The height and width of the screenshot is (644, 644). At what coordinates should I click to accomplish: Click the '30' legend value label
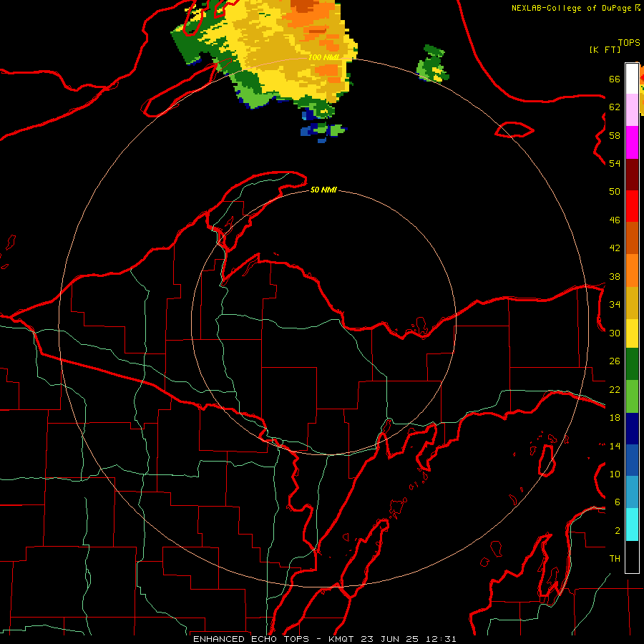615,333
